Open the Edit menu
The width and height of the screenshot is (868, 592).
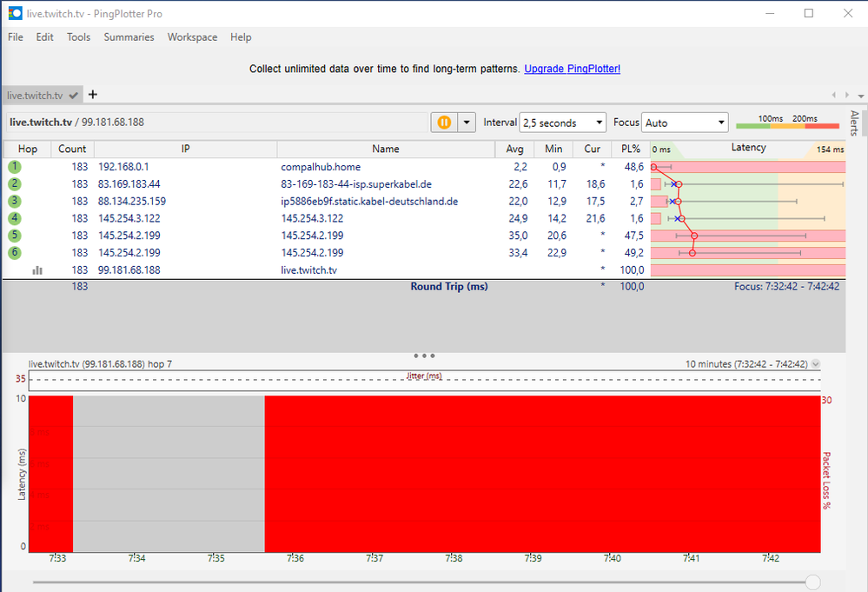click(x=45, y=37)
